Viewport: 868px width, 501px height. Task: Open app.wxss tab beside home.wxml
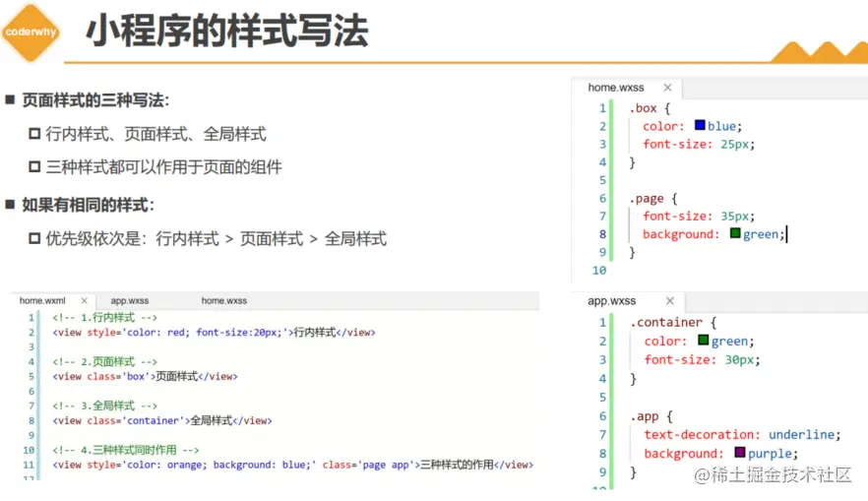tap(130, 300)
